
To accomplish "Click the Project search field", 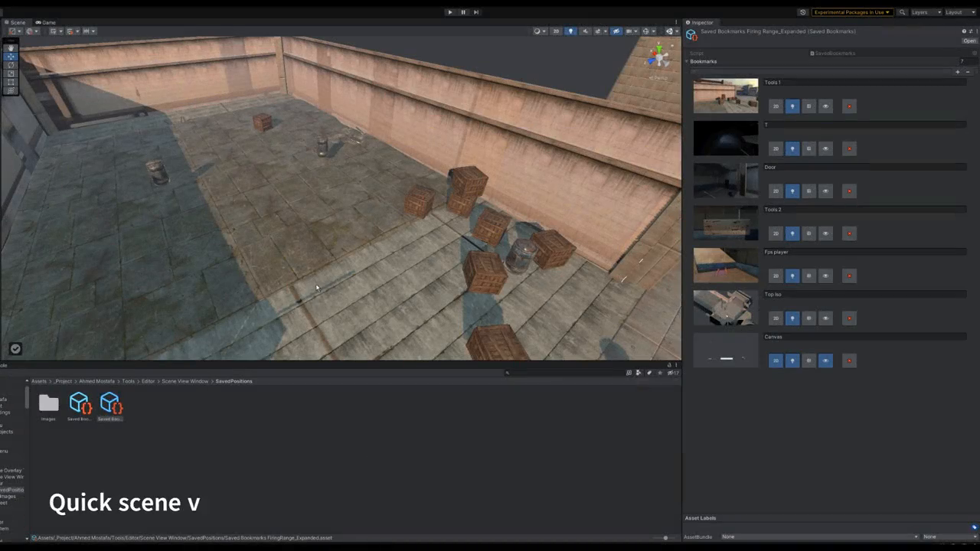I will 563,373.
